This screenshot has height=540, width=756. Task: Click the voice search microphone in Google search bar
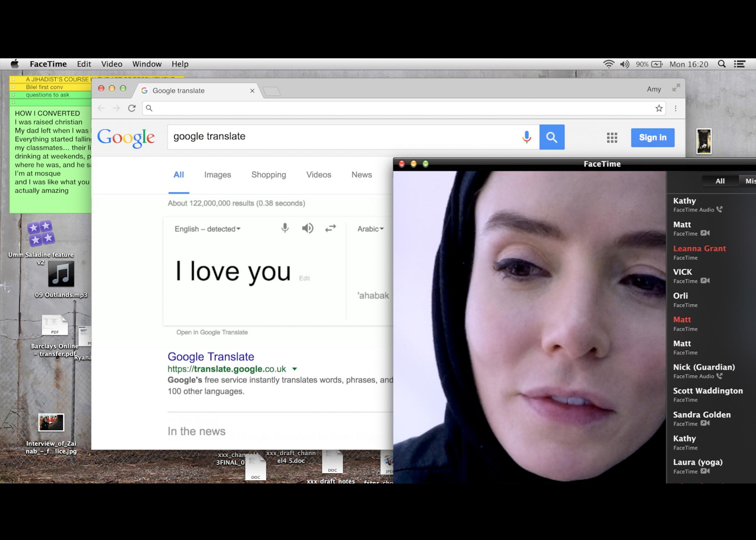[x=527, y=137]
